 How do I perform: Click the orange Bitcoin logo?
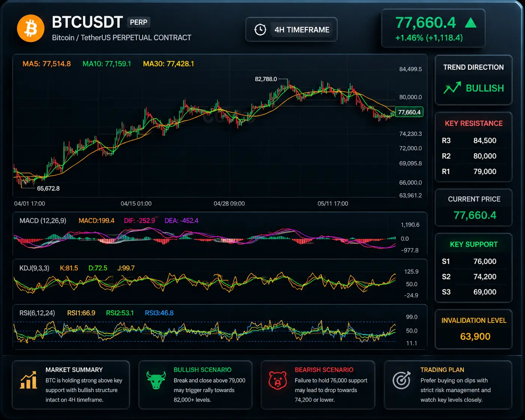click(31, 28)
